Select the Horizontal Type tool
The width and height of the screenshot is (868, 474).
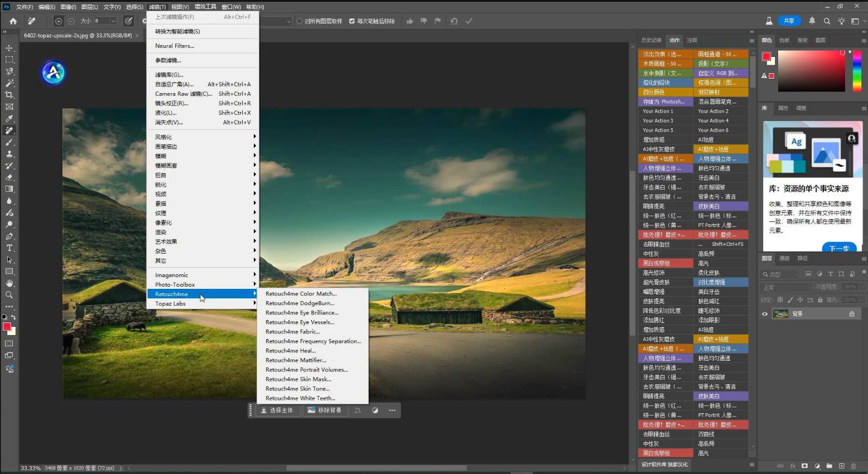(9, 248)
